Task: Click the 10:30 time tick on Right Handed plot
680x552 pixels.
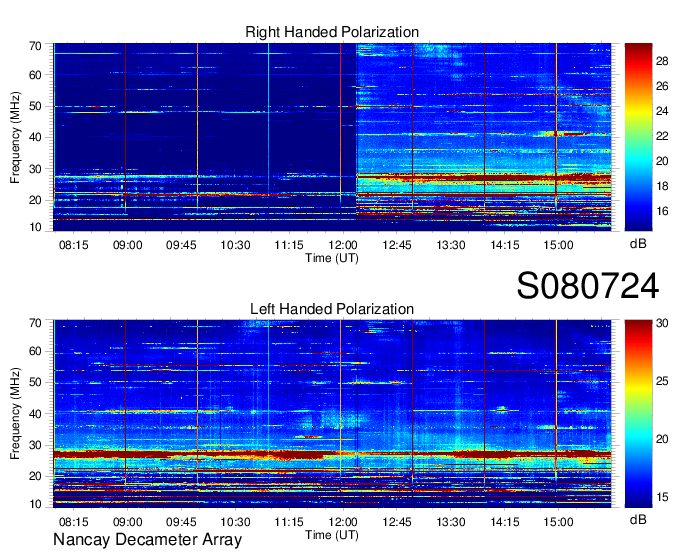Action: (x=235, y=245)
